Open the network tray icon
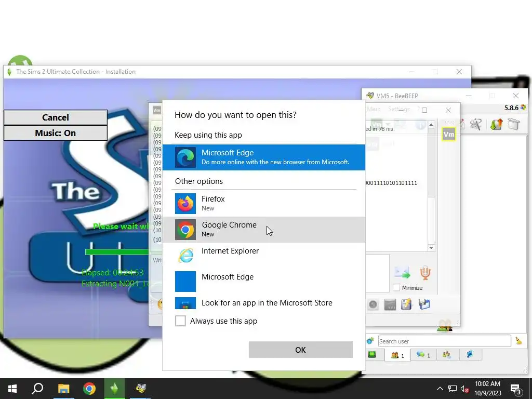 coord(453,389)
